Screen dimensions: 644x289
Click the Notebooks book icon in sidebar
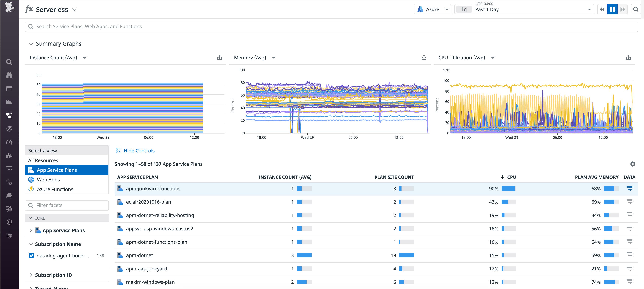tap(9, 195)
